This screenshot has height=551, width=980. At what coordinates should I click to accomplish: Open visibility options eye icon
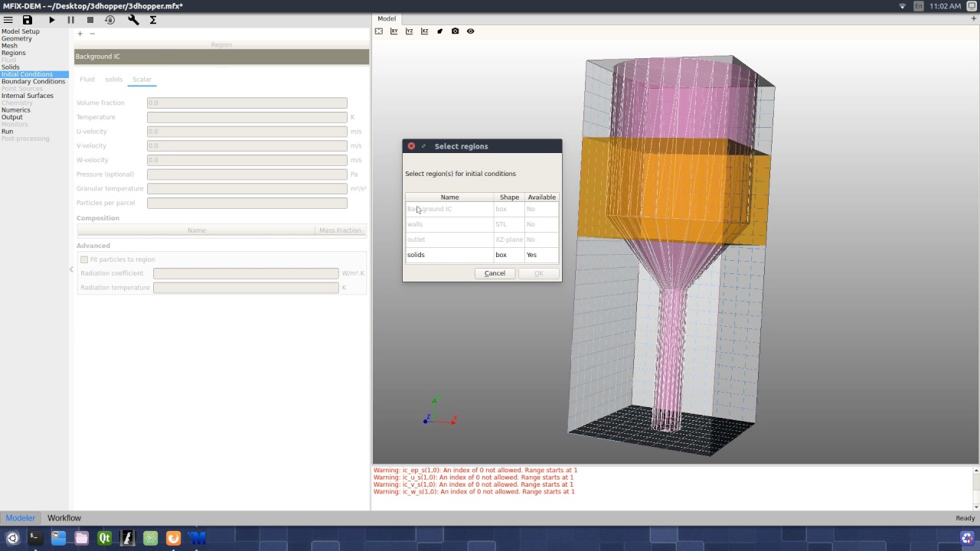coord(470,31)
